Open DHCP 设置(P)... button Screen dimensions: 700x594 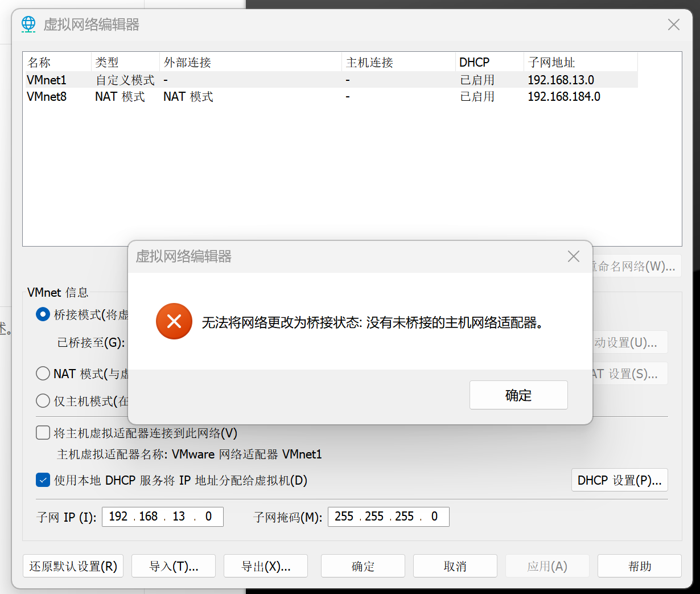(619, 480)
